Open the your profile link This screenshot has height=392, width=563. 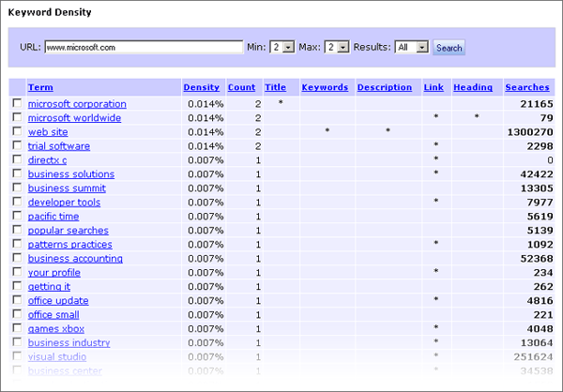(x=54, y=273)
